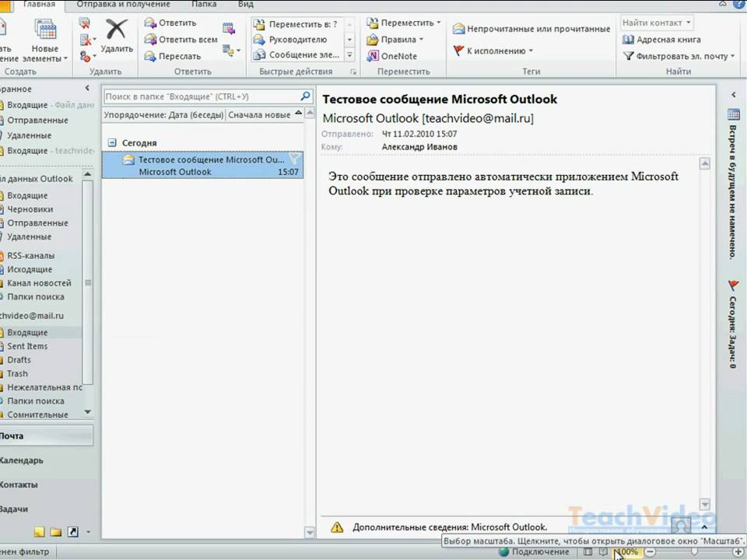Screen dimensions: 747x560
Task: Run the Переместить в: ? quick step
Action: (x=296, y=24)
